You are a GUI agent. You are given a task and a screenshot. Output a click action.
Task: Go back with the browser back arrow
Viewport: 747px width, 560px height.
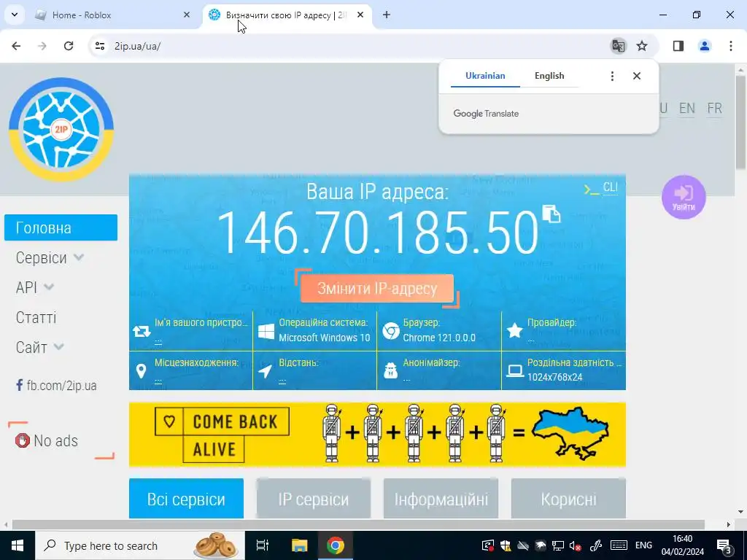(x=16, y=46)
